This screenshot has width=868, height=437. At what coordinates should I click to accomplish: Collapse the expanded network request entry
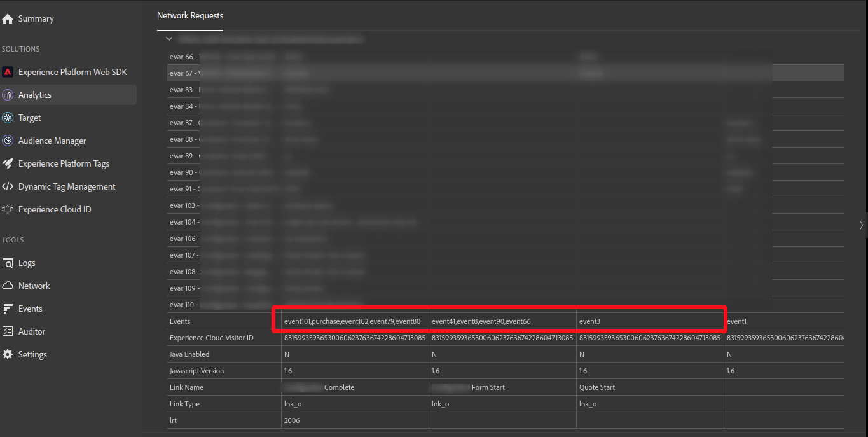169,38
